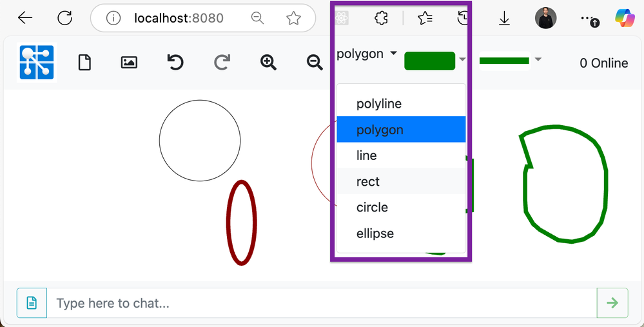Redo the last undone action
Image resolution: width=644 pixels, height=327 pixels.
[222, 63]
